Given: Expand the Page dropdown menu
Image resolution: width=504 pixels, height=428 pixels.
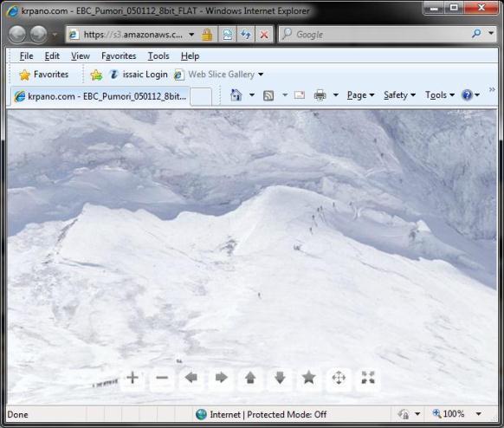Looking at the screenshot, I should [360, 95].
